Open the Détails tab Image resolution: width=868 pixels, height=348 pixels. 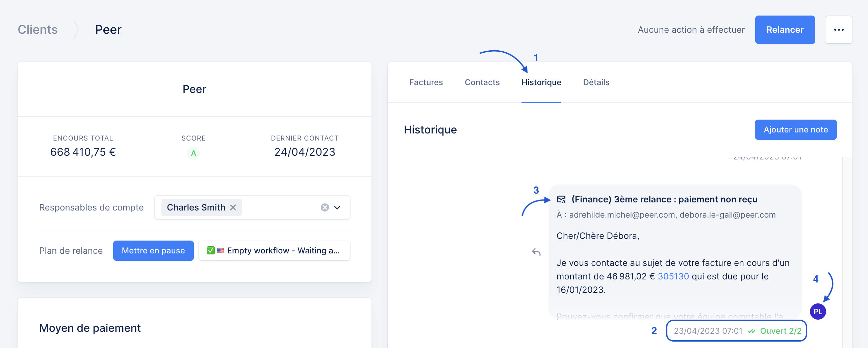(596, 82)
